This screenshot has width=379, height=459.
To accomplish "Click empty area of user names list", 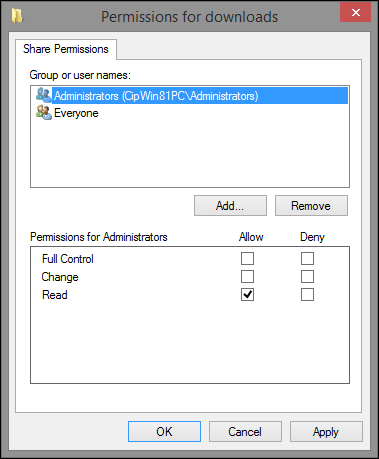I will tap(190, 153).
